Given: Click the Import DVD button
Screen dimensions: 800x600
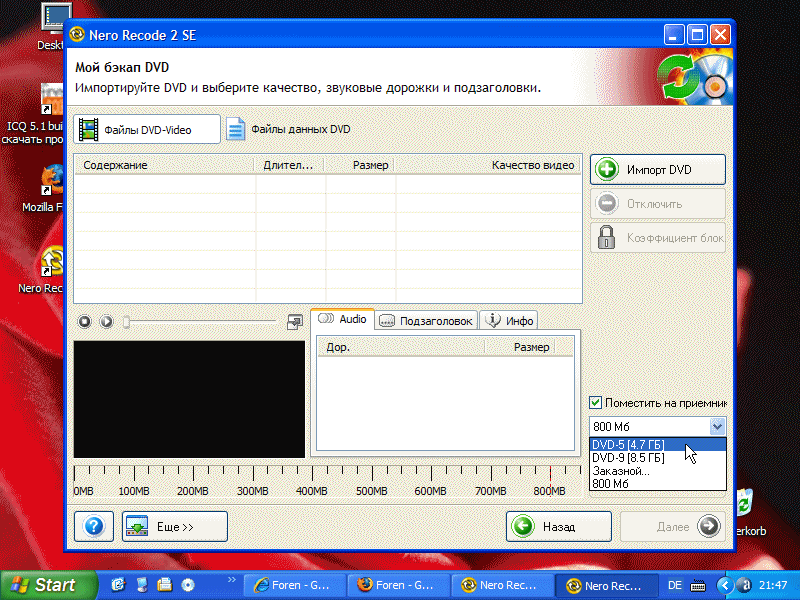Looking at the screenshot, I should tap(658, 169).
